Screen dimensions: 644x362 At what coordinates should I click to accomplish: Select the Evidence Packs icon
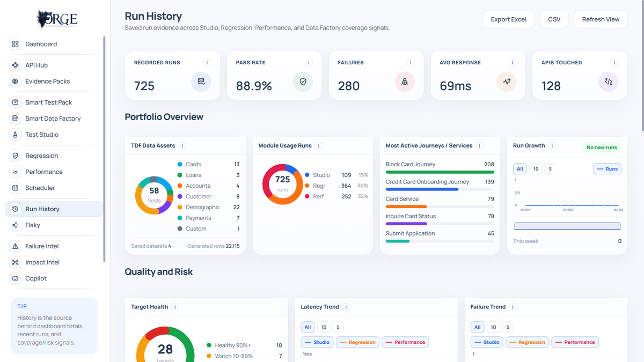click(x=15, y=81)
